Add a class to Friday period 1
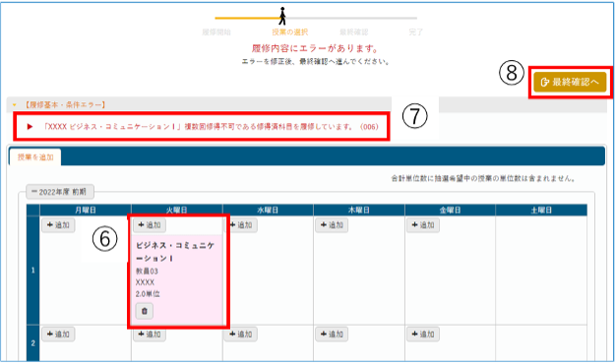The image size is (615, 364). coord(423,225)
